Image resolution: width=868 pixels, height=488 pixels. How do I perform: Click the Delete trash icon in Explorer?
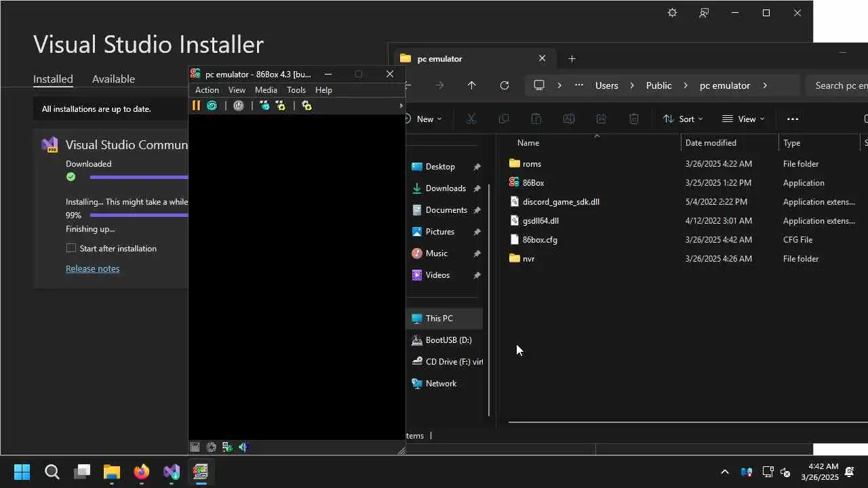(633, 119)
